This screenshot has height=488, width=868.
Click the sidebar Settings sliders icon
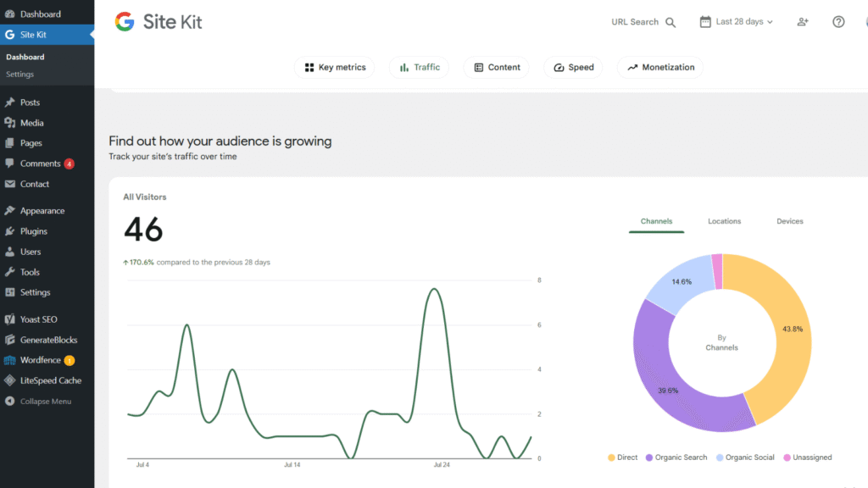click(x=9, y=292)
